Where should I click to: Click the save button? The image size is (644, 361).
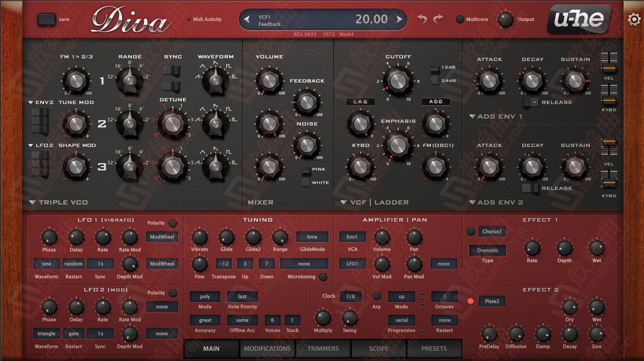click(x=47, y=19)
